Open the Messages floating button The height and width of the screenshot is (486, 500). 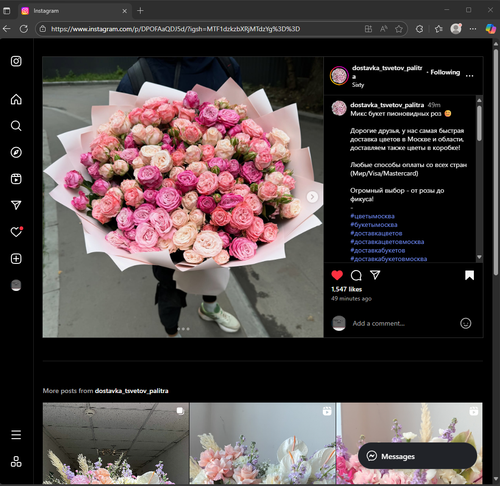[417, 456]
